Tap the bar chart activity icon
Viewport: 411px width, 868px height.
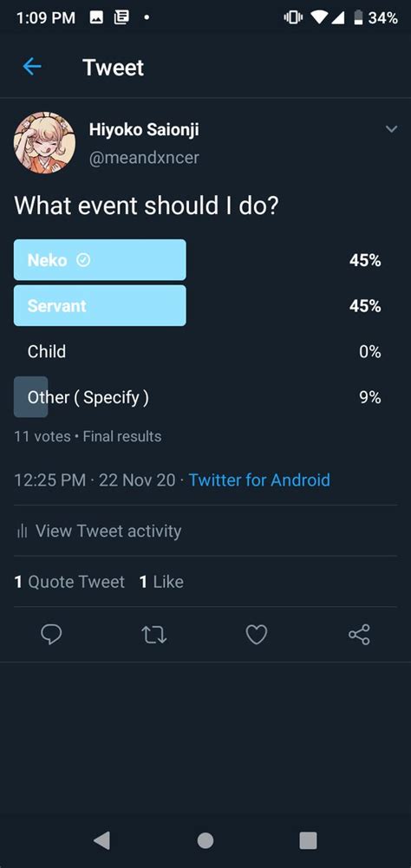(23, 532)
